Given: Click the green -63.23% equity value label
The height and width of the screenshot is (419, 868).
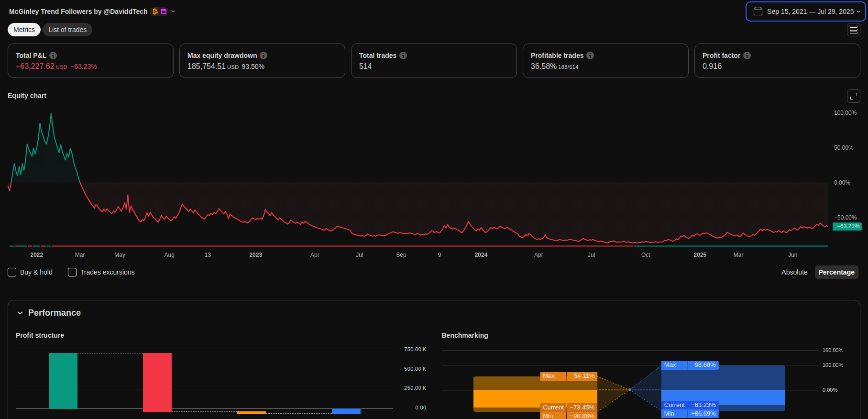Looking at the screenshot, I should pyautogui.click(x=847, y=226).
